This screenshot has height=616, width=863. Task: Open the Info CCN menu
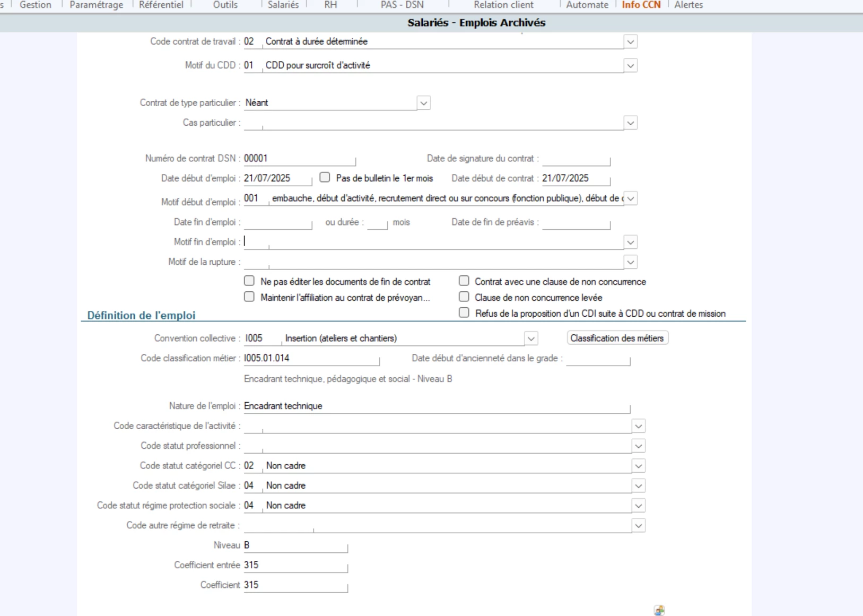click(641, 5)
